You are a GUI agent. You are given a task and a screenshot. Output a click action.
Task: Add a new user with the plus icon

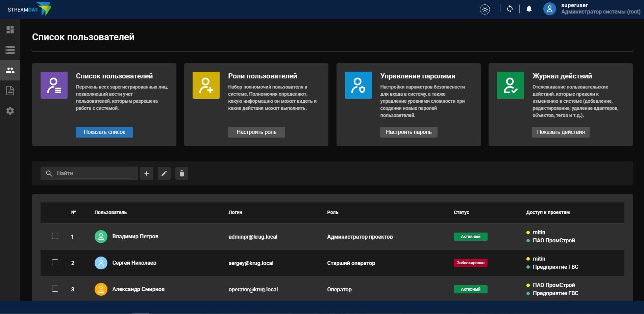coord(147,173)
